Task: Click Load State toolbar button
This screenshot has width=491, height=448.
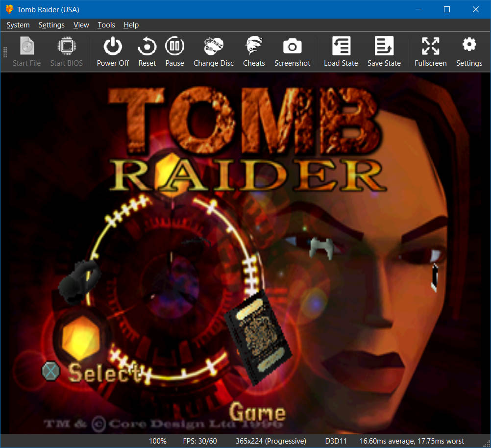Action: click(341, 52)
